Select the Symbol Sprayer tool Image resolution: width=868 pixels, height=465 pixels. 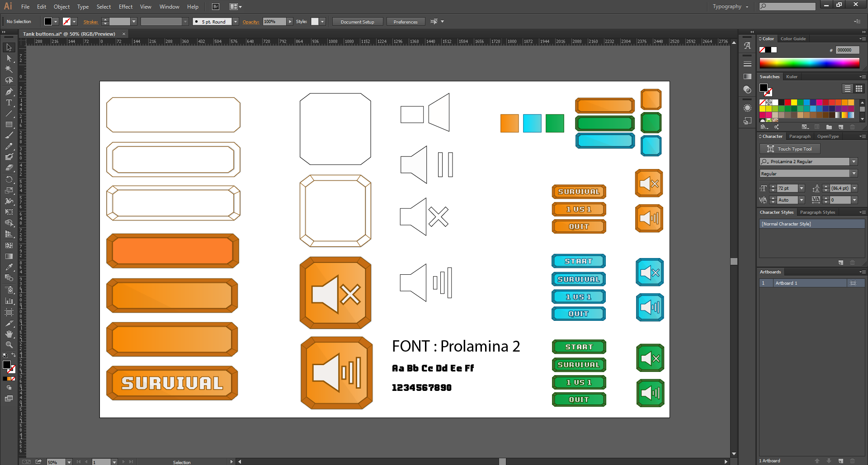9,289
